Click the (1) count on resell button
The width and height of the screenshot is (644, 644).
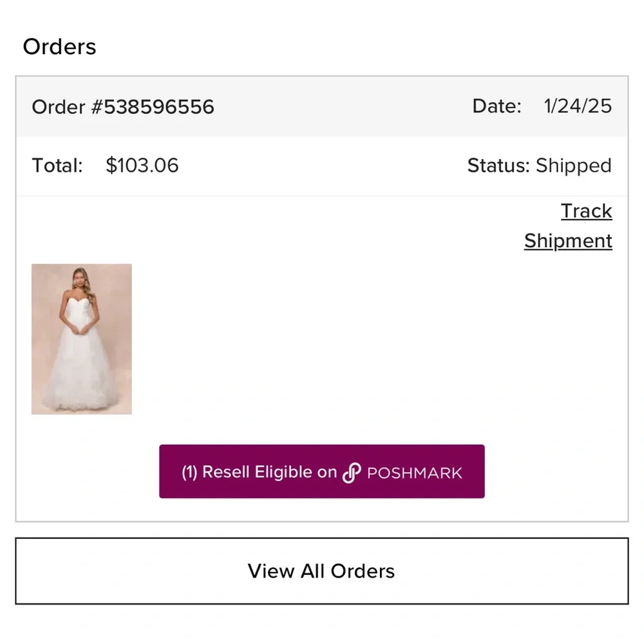point(189,472)
